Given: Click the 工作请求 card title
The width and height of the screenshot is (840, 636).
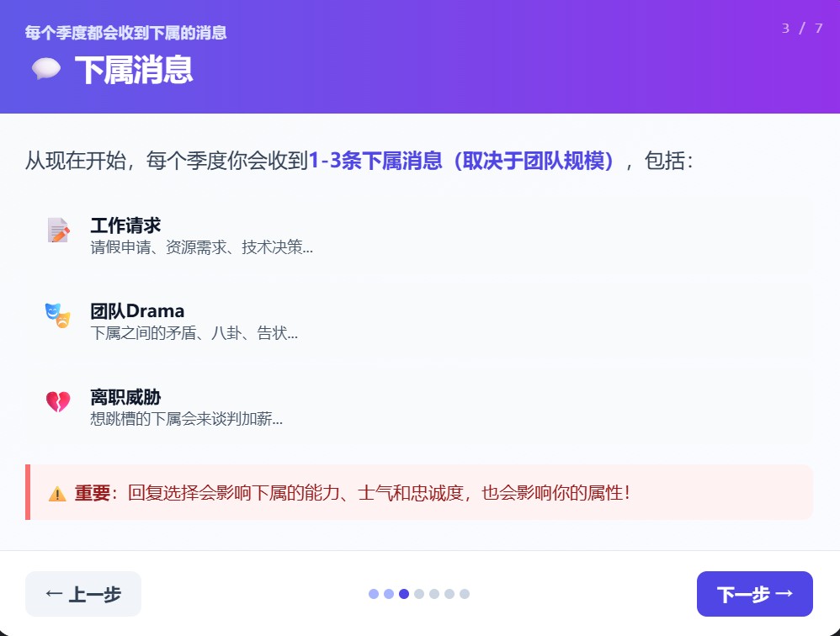Looking at the screenshot, I should pyautogui.click(x=125, y=225).
